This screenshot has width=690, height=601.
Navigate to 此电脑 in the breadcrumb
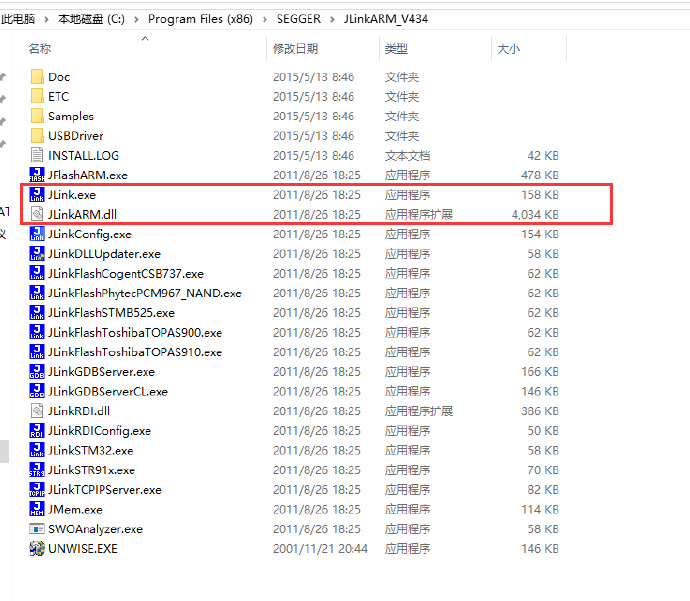tap(18, 19)
